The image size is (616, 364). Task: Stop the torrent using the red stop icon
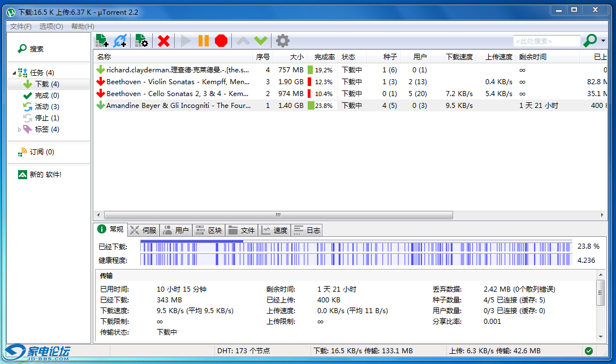point(221,41)
